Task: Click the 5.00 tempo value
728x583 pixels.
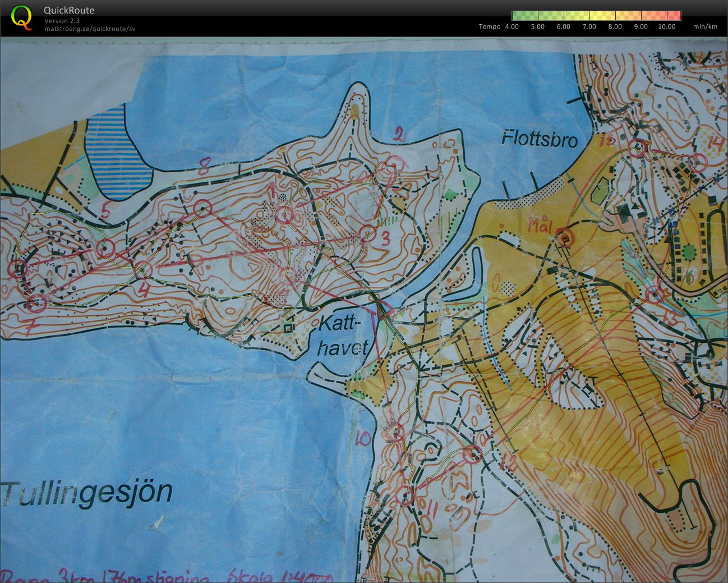Action: pos(538,26)
